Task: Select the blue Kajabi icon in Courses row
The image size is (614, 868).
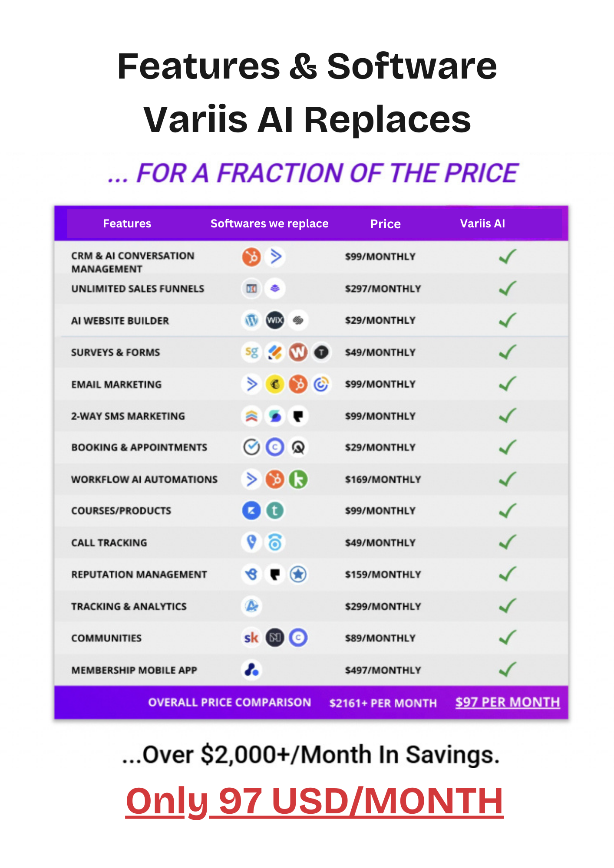Action: point(251,510)
